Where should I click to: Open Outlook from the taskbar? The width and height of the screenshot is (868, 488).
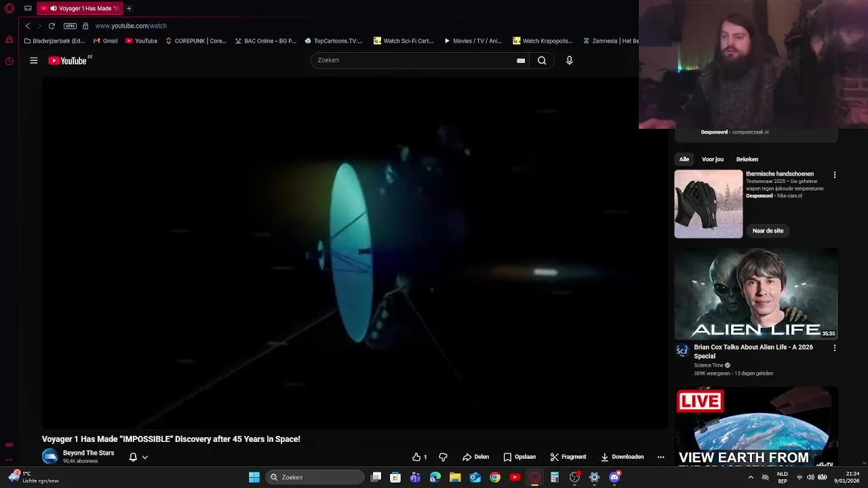tap(475, 477)
